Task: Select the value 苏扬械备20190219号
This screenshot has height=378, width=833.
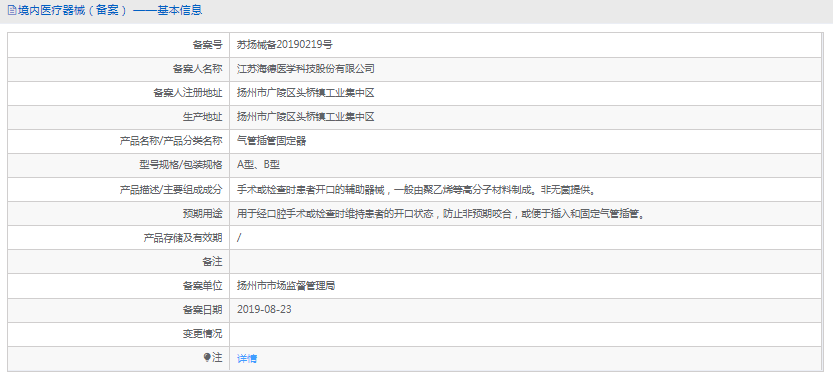Action: [285, 45]
